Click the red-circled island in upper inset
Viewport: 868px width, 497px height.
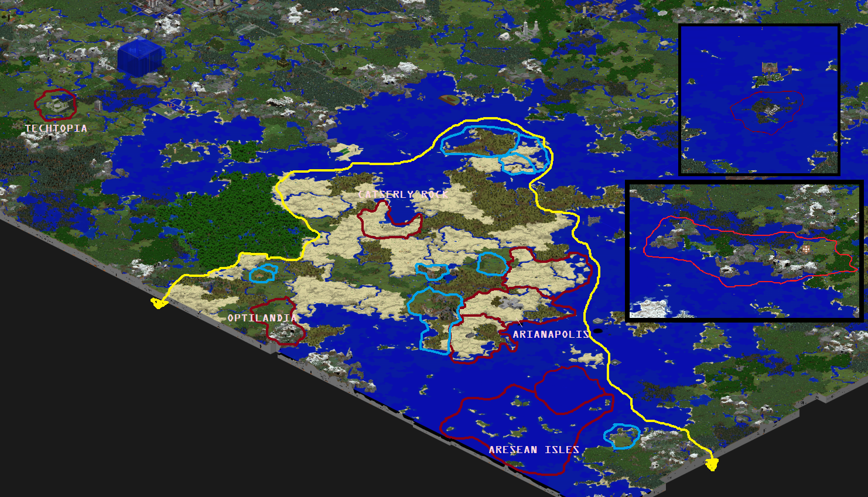[x=767, y=110]
